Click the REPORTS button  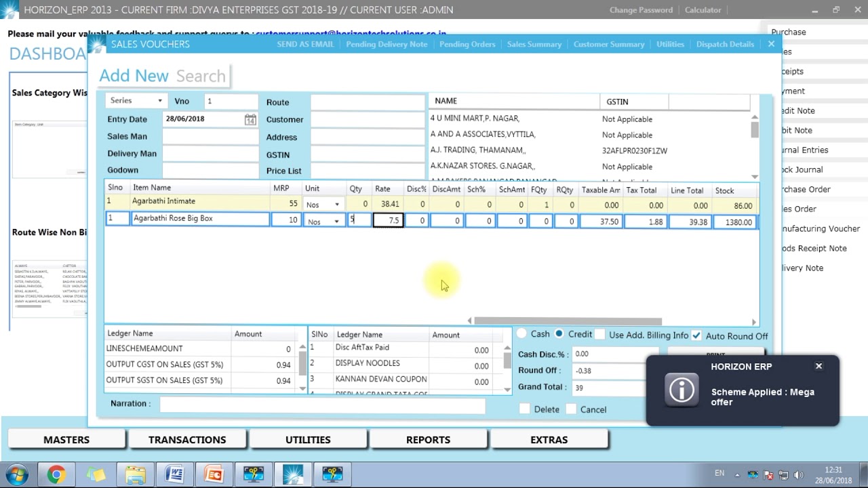coord(428,440)
